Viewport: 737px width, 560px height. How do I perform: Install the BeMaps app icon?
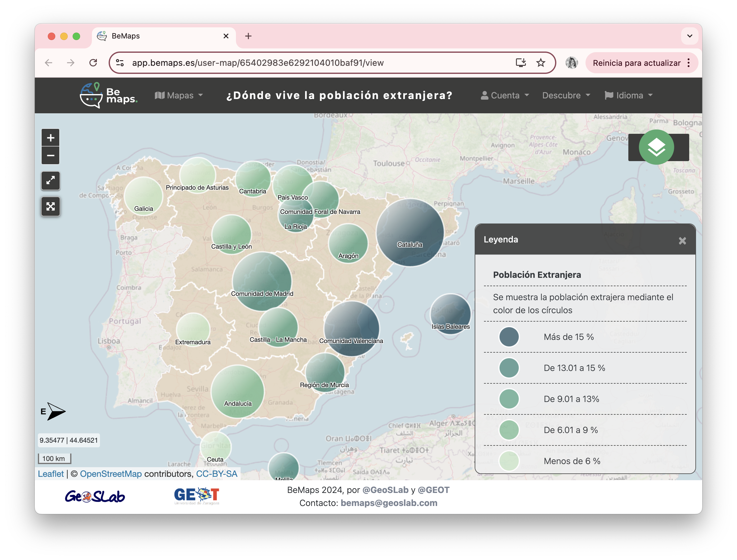coord(520,63)
